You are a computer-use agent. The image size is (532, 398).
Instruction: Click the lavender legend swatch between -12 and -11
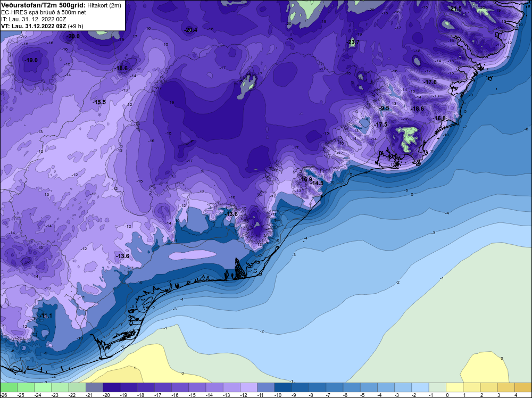tap(248, 387)
